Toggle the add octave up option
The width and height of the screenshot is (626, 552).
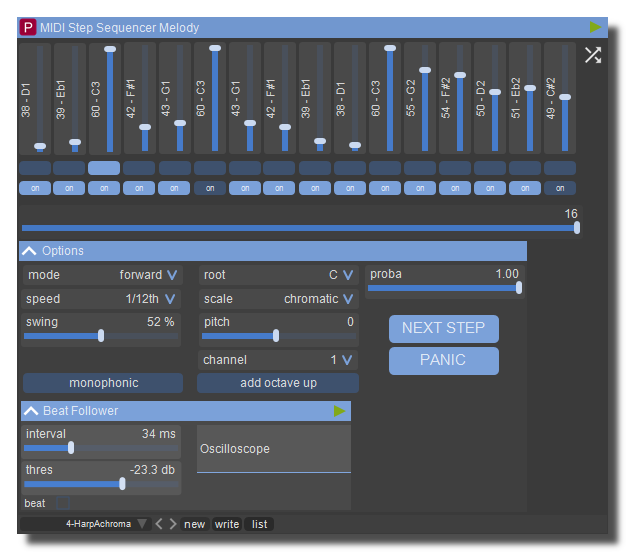277,383
